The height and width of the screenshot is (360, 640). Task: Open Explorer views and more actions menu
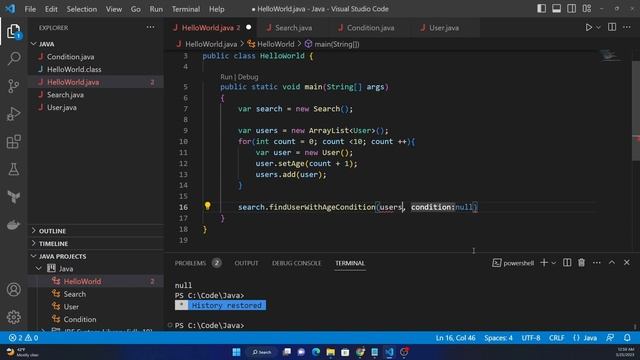click(150, 27)
